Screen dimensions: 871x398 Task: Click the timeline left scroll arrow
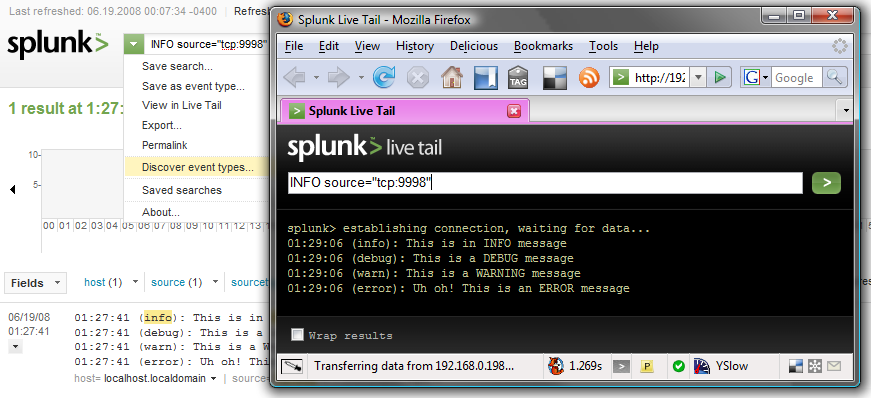[x=12, y=190]
